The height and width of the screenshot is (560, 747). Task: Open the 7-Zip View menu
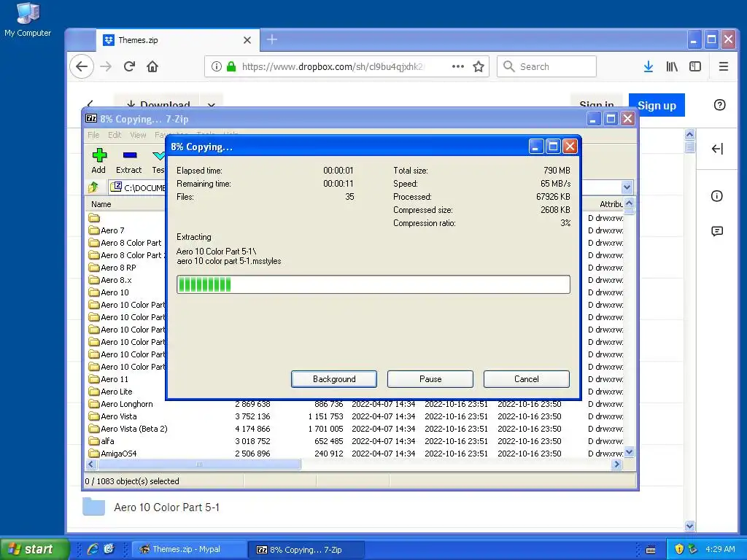pyautogui.click(x=138, y=135)
